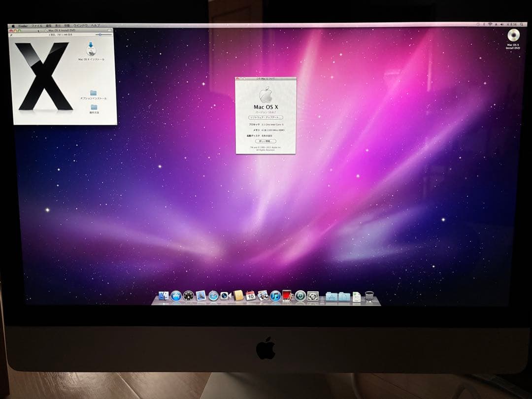The image size is (532, 399).
Task: Open iCal from the Dock
Action: click(250, 297)
